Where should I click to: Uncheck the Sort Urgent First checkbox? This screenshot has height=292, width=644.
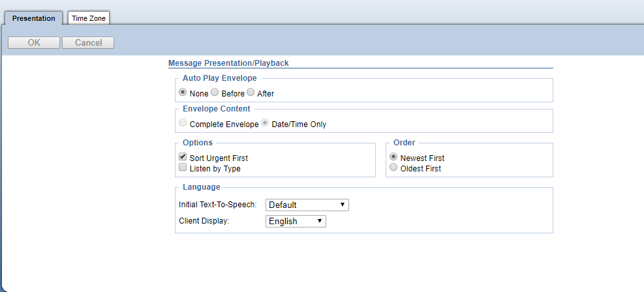(x=183, y=157)
